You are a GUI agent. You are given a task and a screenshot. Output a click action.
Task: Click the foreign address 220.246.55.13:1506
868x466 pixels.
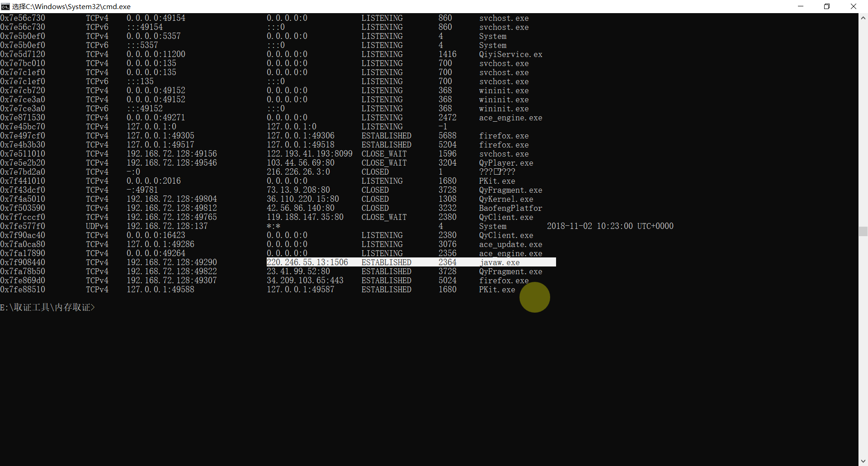pos(307,262)
